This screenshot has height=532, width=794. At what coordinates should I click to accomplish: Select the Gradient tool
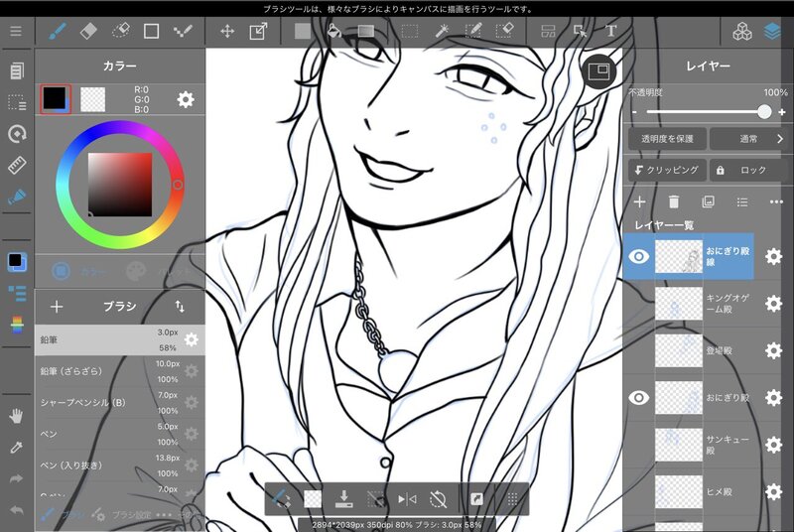[x=365, y=31]
